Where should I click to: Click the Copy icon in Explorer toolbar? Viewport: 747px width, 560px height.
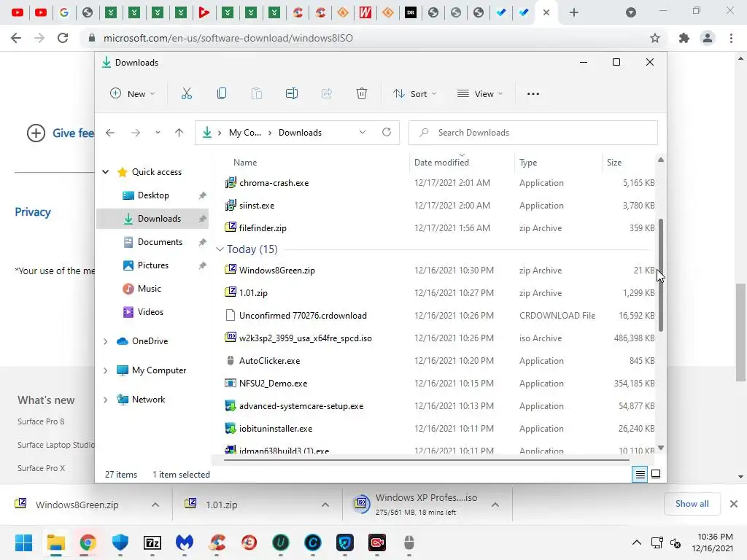222,94
